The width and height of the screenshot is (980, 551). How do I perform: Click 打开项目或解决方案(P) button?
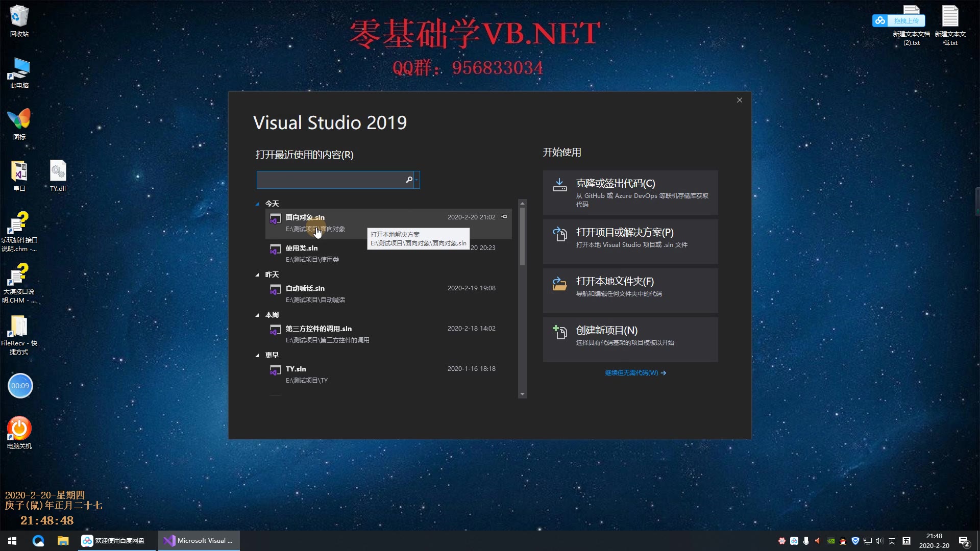(630, 242)
